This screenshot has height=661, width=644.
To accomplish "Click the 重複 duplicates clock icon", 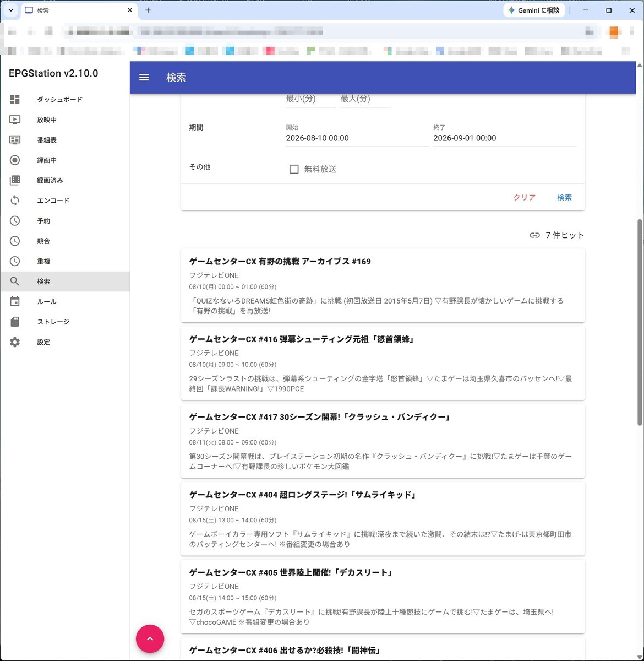I will 15,261.
